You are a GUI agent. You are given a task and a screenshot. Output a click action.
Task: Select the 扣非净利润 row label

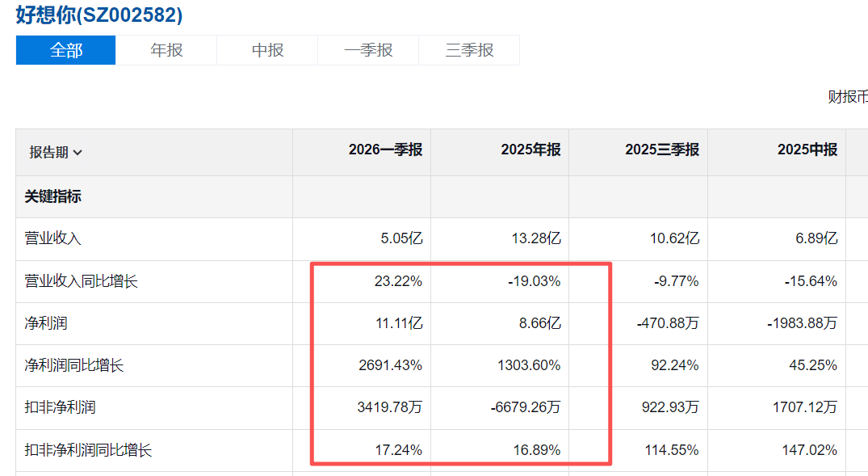(60, 408)
